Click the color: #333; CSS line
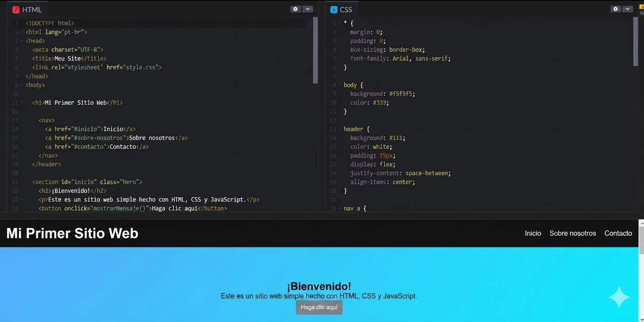 (370, 102)
